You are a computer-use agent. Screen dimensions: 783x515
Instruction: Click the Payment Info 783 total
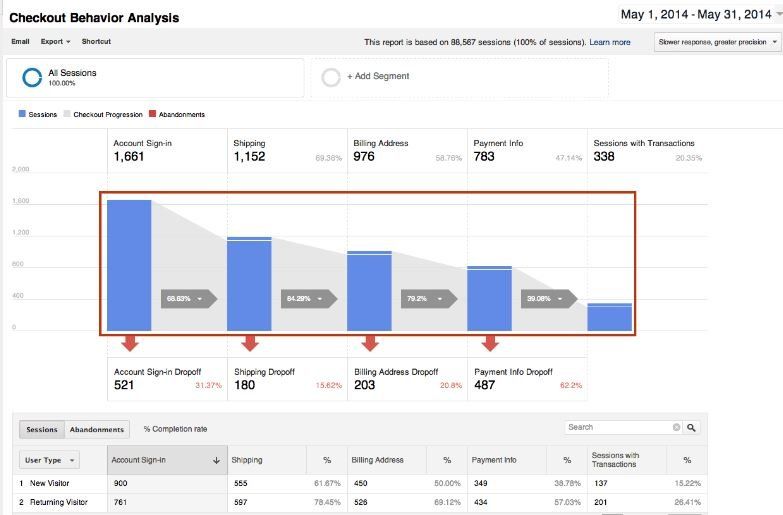click(484, 157)
